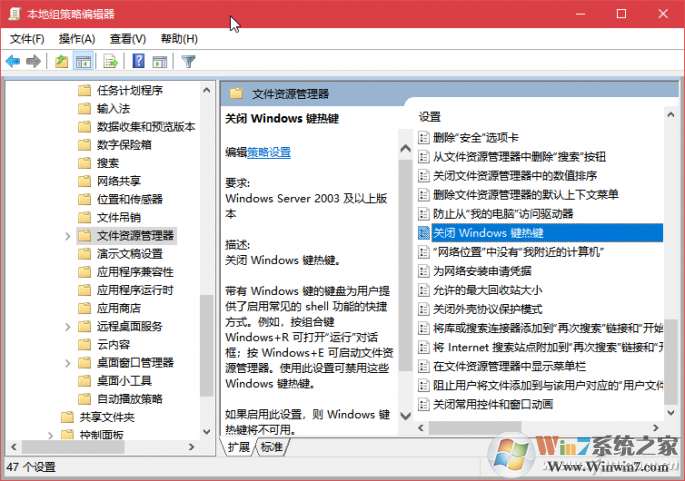Viewport: 685px width, 481px height.
Task: Click the Export list toolbar icon
Action: (111, 62)
